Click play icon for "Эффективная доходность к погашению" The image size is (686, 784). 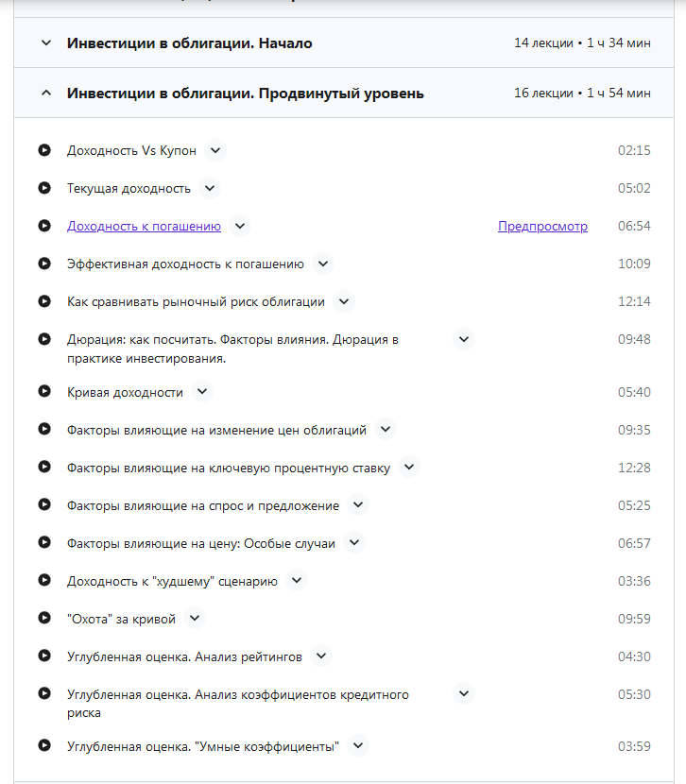[x=44, y=264]
